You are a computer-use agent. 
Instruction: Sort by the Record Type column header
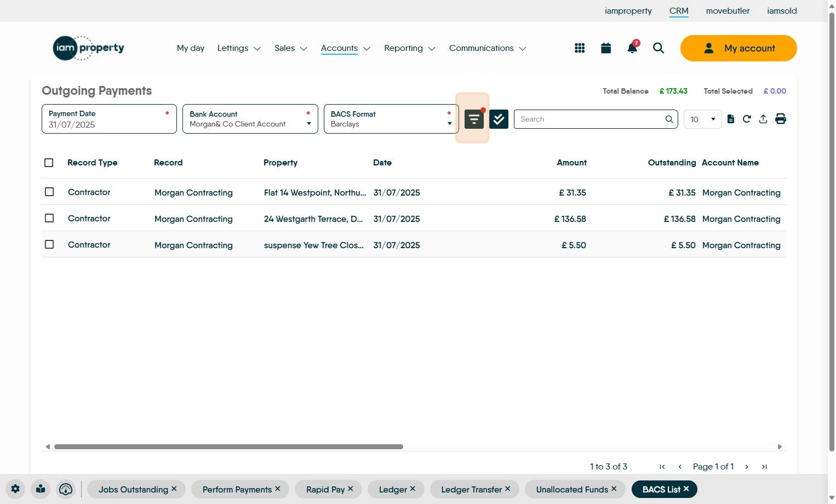pyautogui.click(x=92, y=163)
